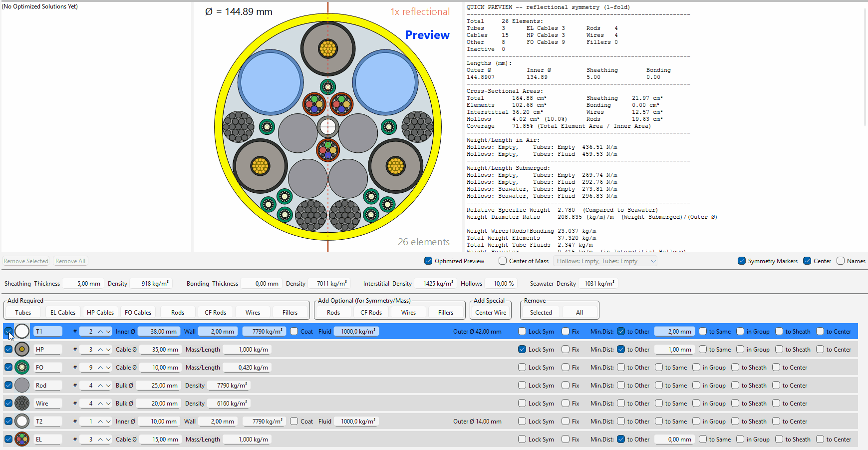Click the EL cable element icon
This screenshot has width=868, height=450.
click(22, 439)
